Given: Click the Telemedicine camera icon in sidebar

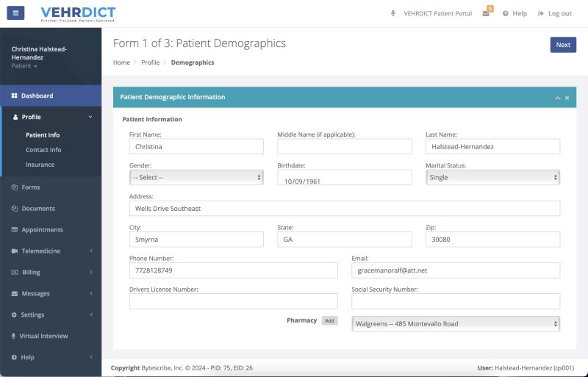Looking at the screenshot, I should coord(15,251).
